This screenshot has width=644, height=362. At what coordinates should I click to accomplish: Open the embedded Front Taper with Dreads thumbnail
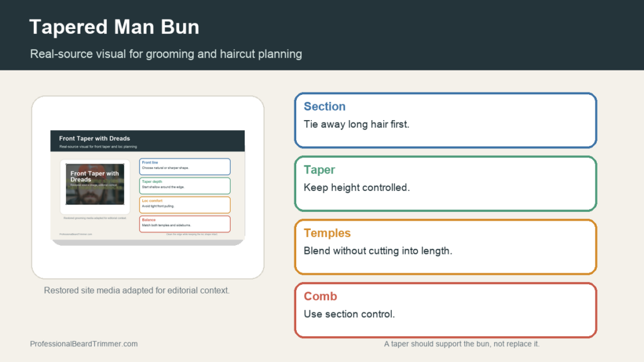[147, 187]
